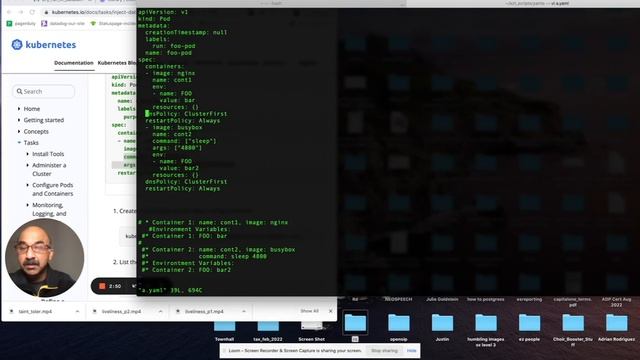Image resolution: width=640 pixels, height=360 pixels.
Task: Click the browser back arrow
Action: [9, 12]
